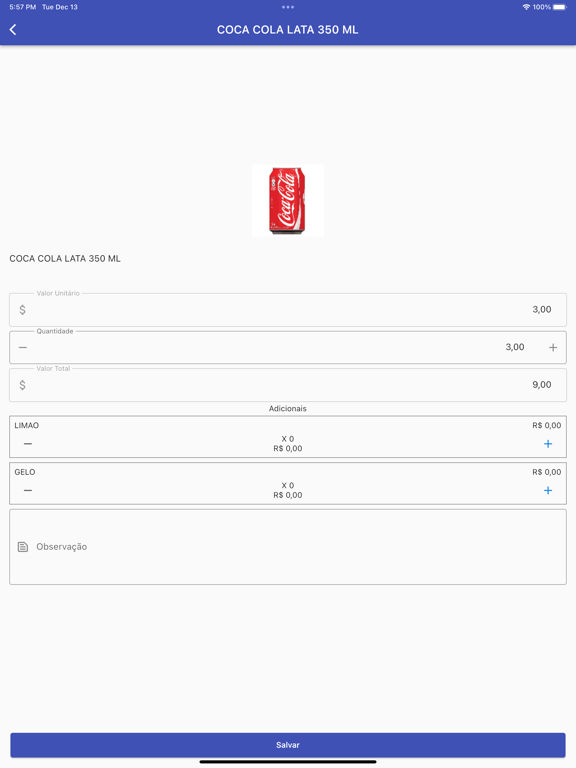Tap the dollar icon in Valor Unitário

[x=23, y=310]
